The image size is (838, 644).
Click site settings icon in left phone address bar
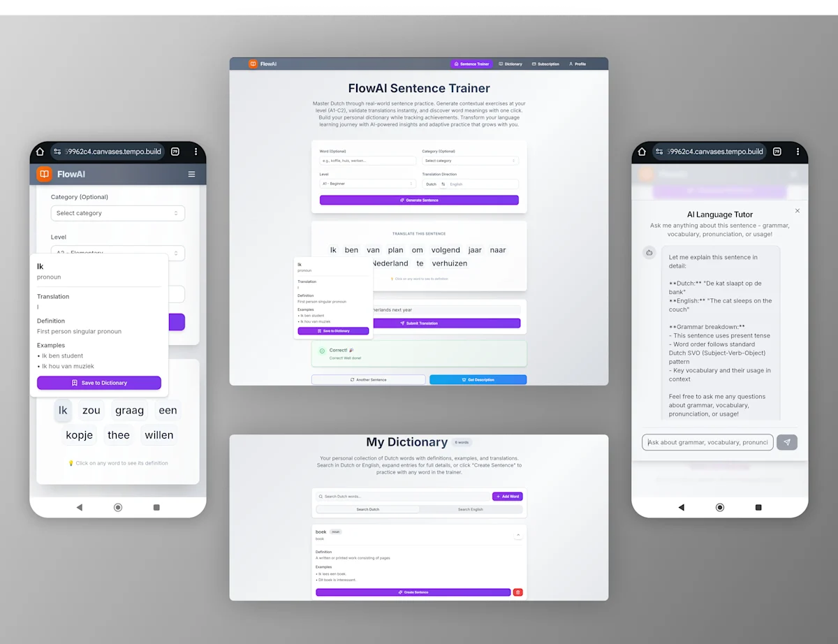tap(57, 152)
